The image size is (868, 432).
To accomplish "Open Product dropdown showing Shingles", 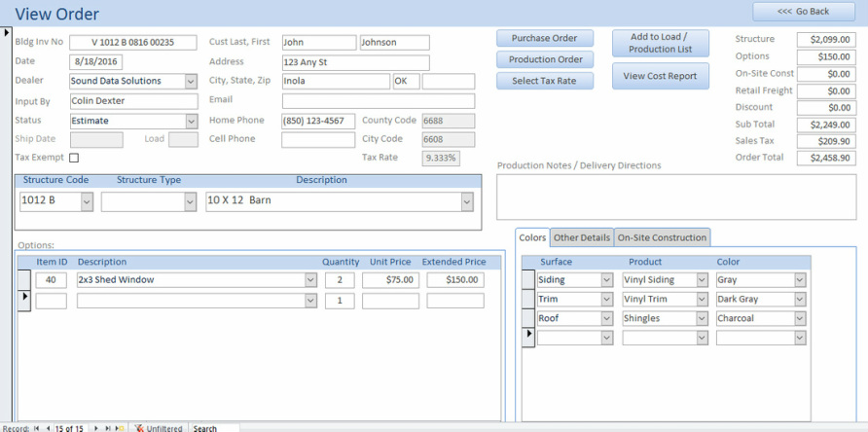I will (702, 318).
